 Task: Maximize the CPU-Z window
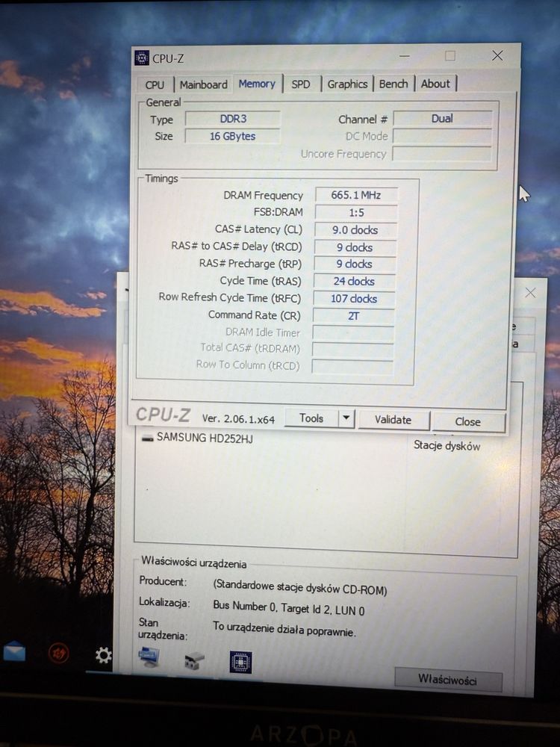click(x=450, y=56)
